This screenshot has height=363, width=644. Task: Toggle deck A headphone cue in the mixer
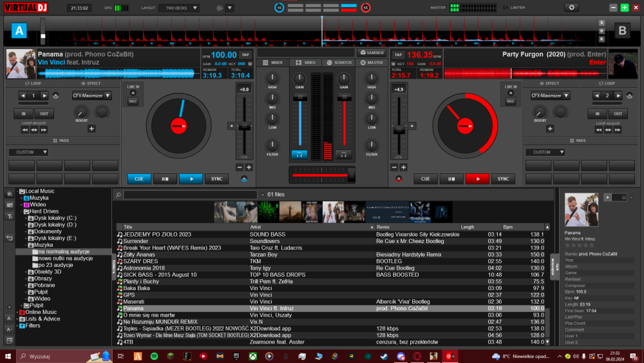[299, 155]
